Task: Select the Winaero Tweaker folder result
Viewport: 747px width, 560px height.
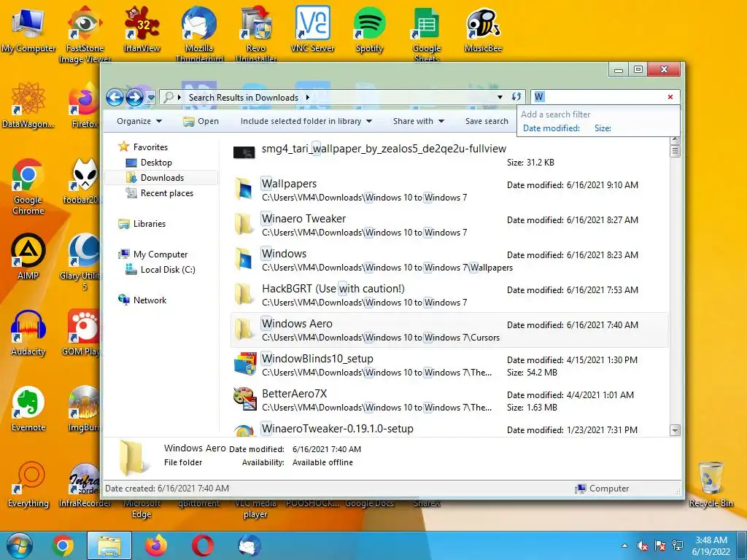Action: click(x=449, y=225)
